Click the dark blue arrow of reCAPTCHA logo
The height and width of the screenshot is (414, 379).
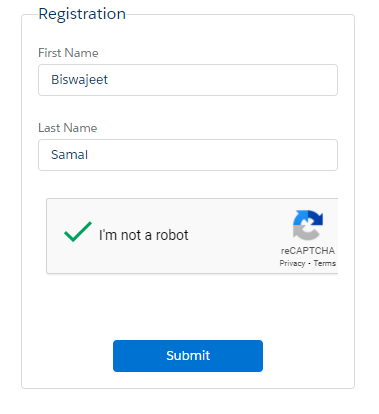(x=316, y=217)
